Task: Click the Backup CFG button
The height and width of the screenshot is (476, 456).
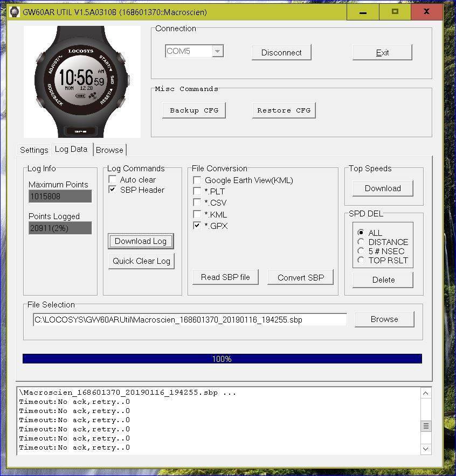Action: [194, 110]
